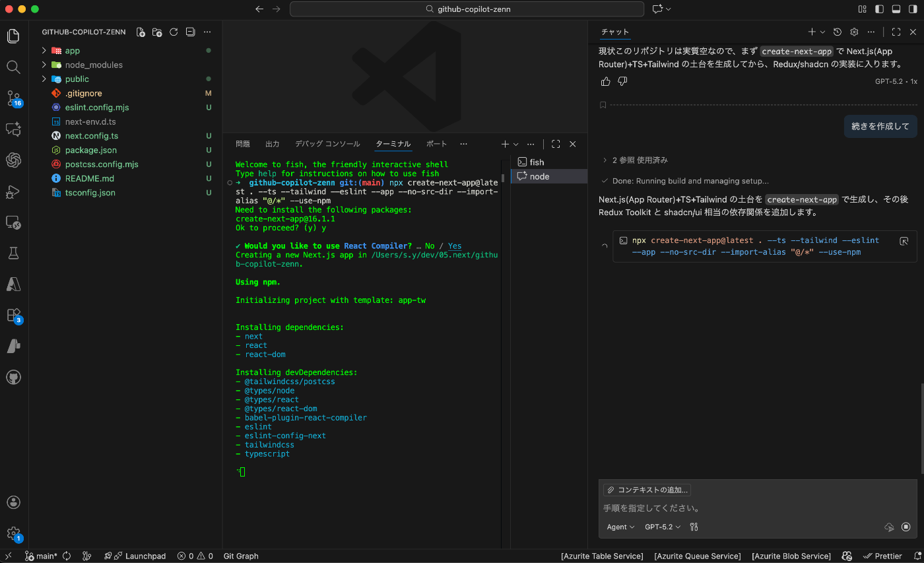Open package.json in the Explorer
The image size is (924, 563).
click(x=125, y=150)
